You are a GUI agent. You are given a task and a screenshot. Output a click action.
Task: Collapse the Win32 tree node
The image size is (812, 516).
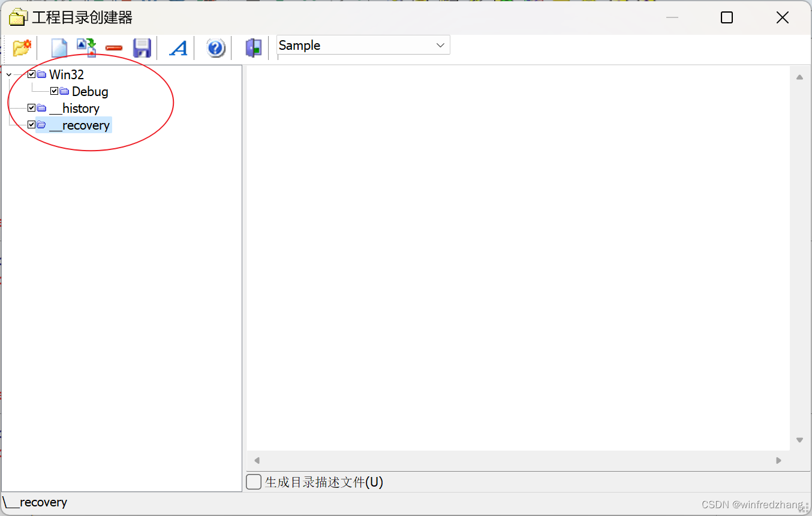coord(9,75)
